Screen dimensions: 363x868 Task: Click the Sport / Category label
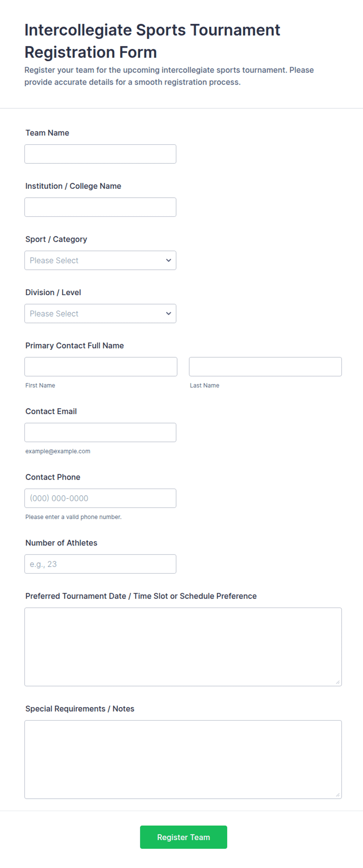56,239
